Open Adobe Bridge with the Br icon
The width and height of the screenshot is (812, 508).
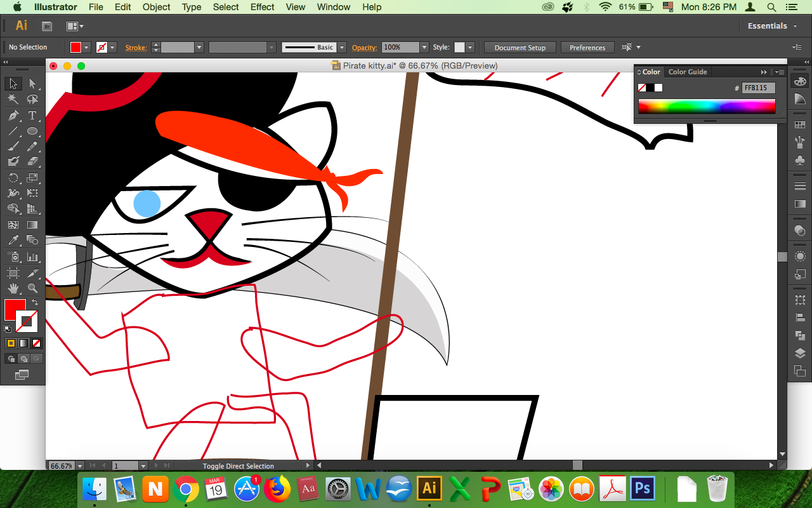tap(46, 26)
